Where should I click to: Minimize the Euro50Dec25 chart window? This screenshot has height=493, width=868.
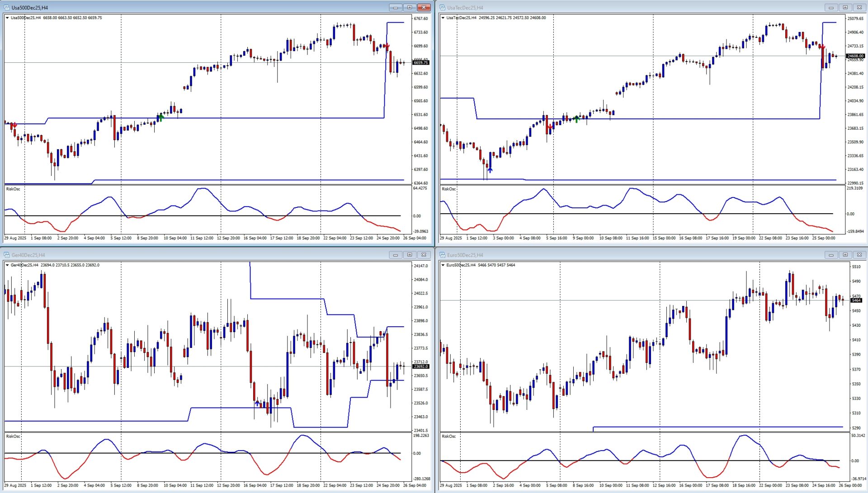831,255
